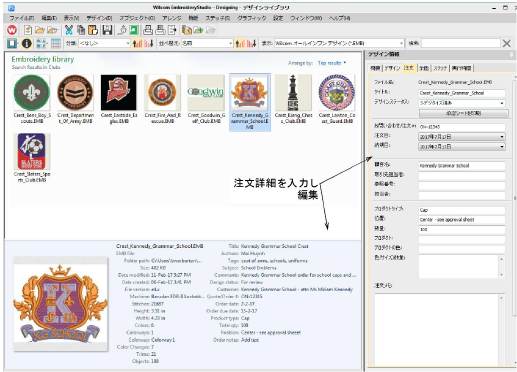Create a new design from the toolbar
Screen dimensions: 517x372
click(28, 30)
